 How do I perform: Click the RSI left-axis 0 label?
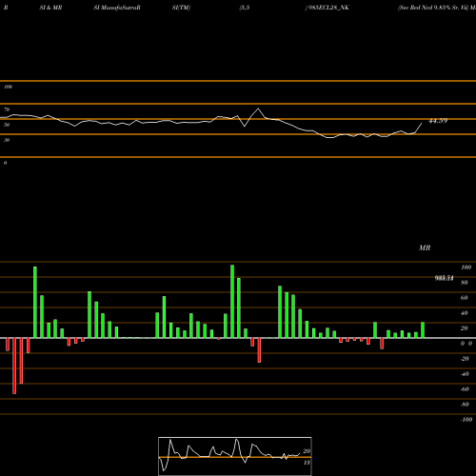(5, 163)
